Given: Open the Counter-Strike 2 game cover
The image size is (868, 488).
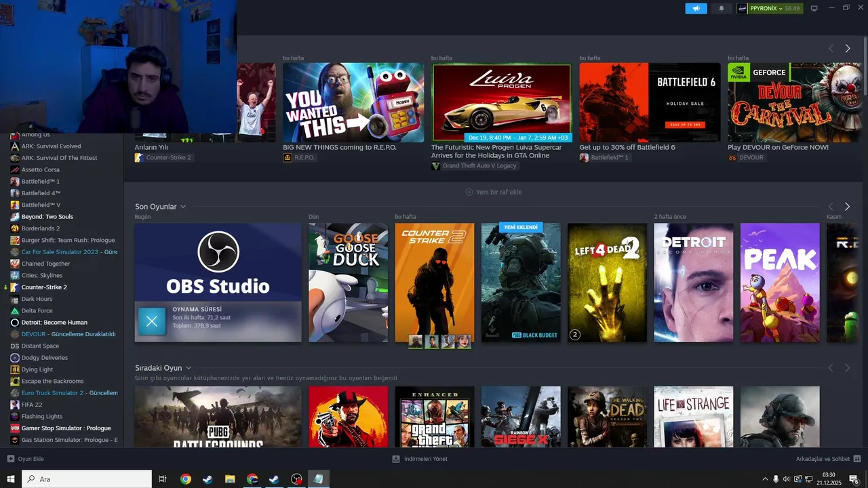Looking at the screenshot, I should (x=435, y=278).
